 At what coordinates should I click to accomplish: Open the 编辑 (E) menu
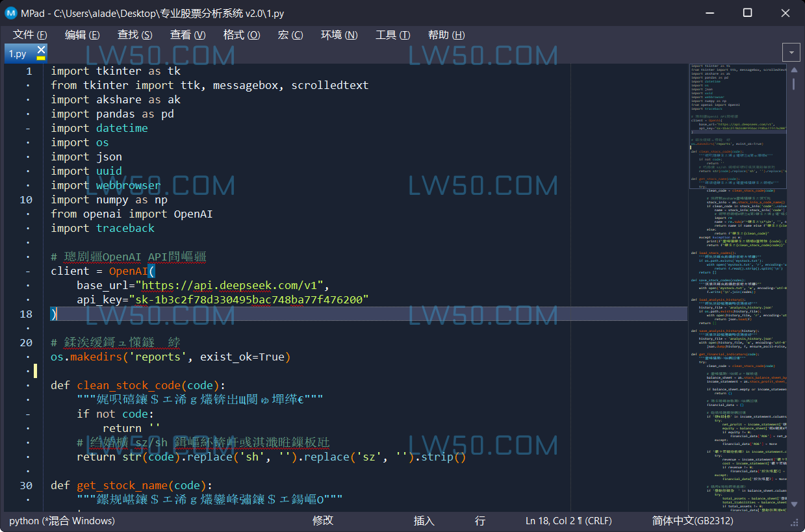coord(82,35)
